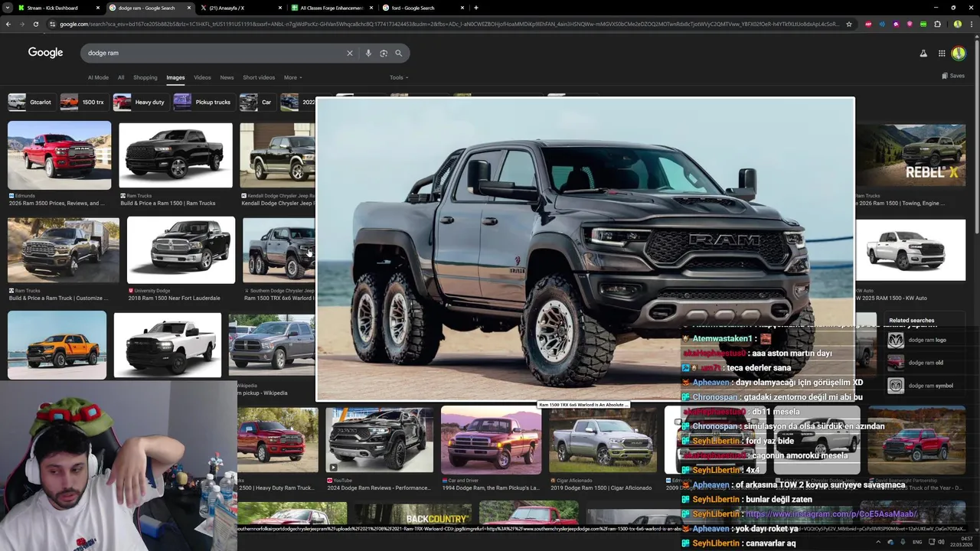The width and height of the screenshot is (980, 551).
Task: Open 2019 Dodge RAM Cigar Aficionado thumbnail
Action: (603, 441)
